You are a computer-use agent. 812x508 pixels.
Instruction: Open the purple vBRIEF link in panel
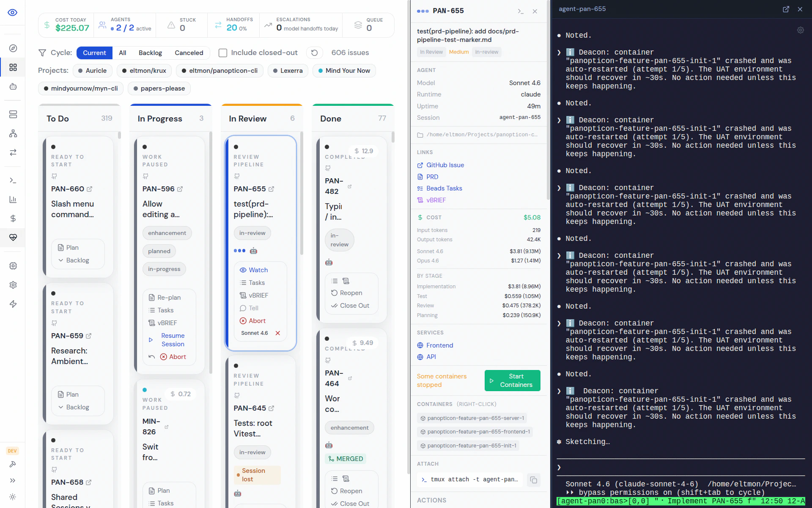(431, 200)
